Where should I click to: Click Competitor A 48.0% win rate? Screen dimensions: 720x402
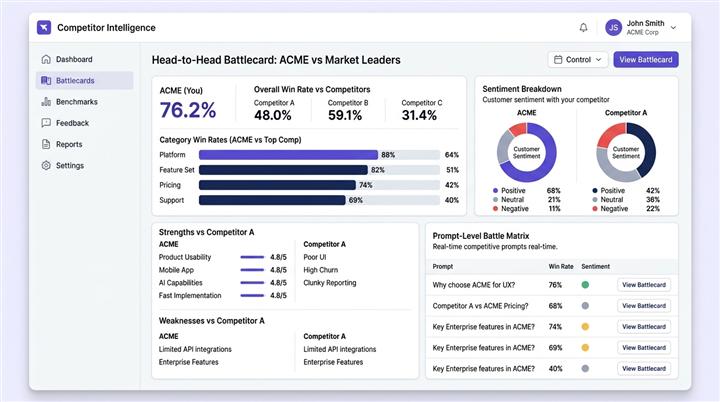(x=273, y=115)
